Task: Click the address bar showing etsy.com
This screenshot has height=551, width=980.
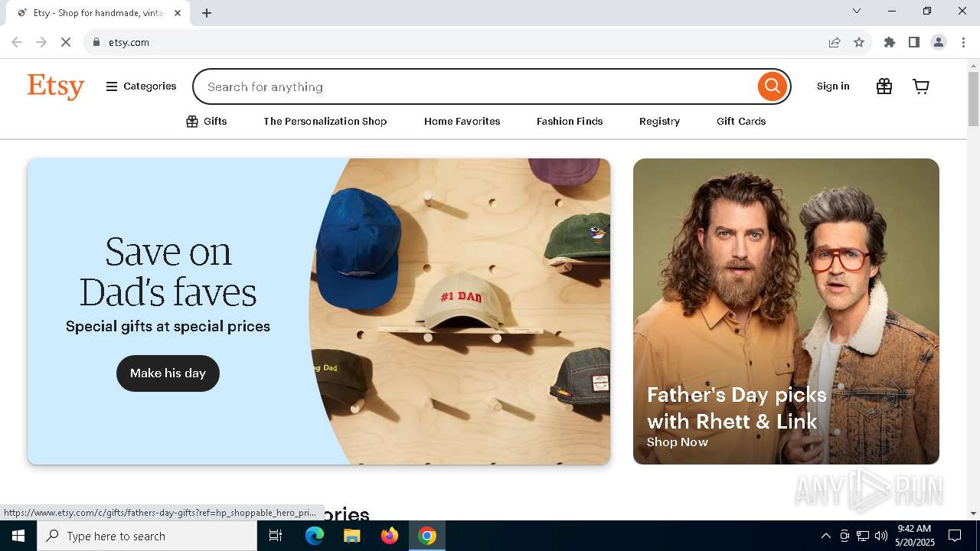Action: tap(459, 42)
